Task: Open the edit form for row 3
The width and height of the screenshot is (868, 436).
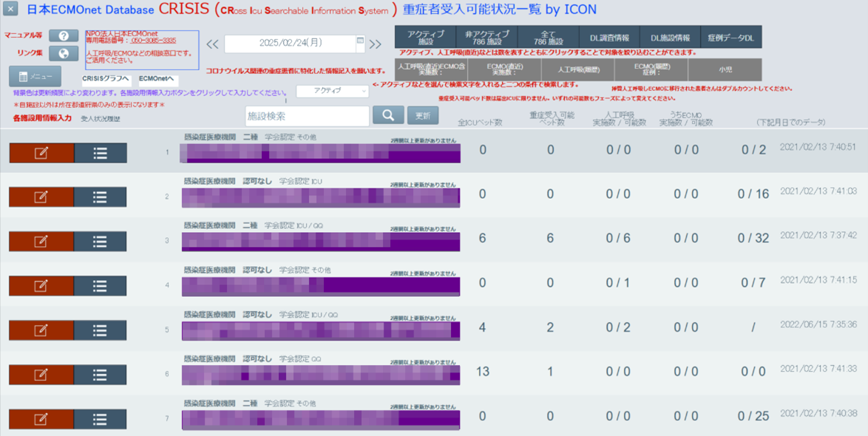Action: pos(41,241)
